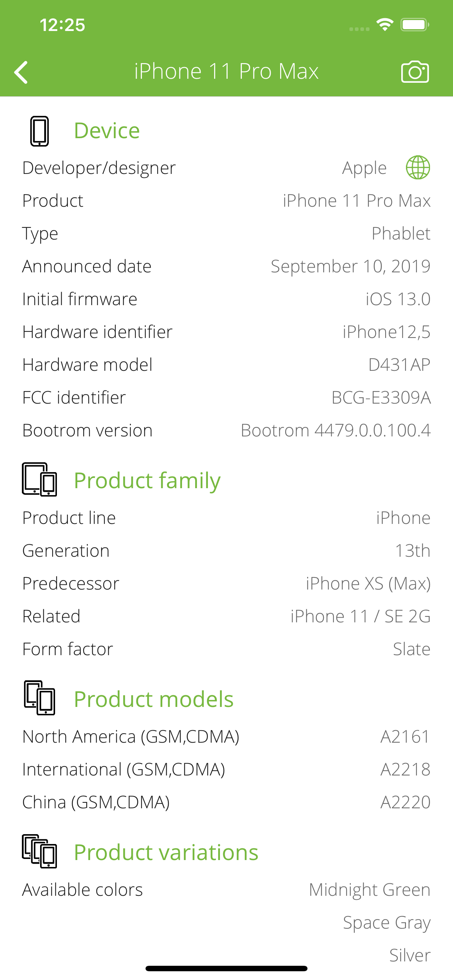Screen dimensions: 453x980
Task: Select the Product family heading
Action: click(x=147, y=480)
